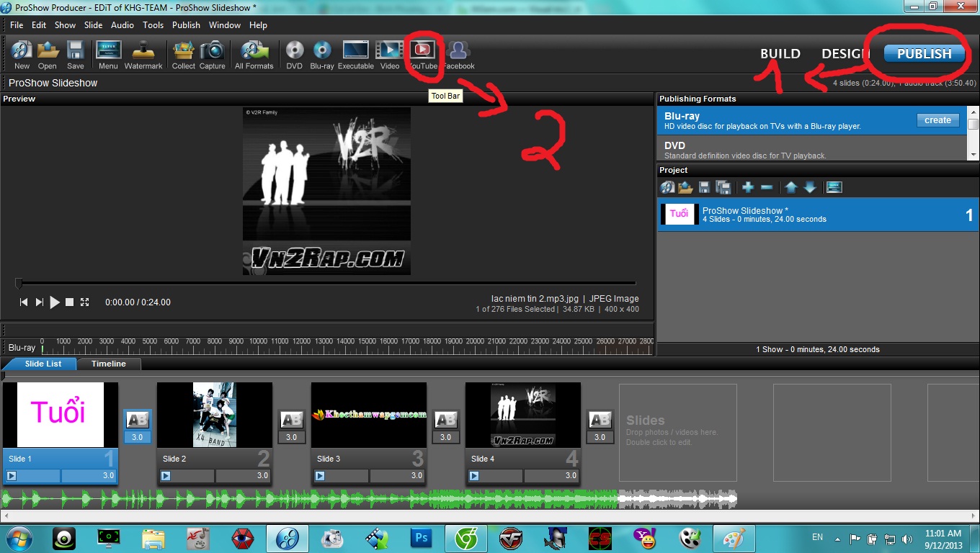Stop the preview playback
This screenshot has height=553, width=980.
click(70, 302)
